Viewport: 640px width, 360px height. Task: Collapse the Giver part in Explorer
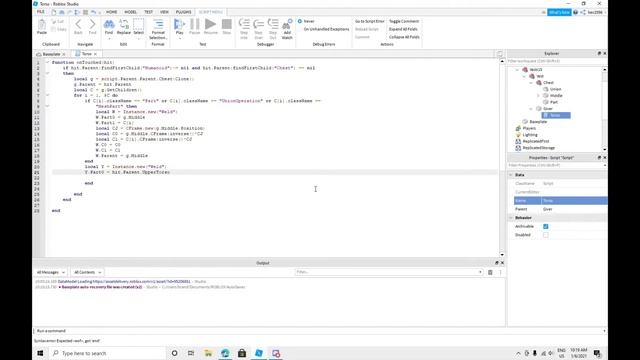pos(531,109)
